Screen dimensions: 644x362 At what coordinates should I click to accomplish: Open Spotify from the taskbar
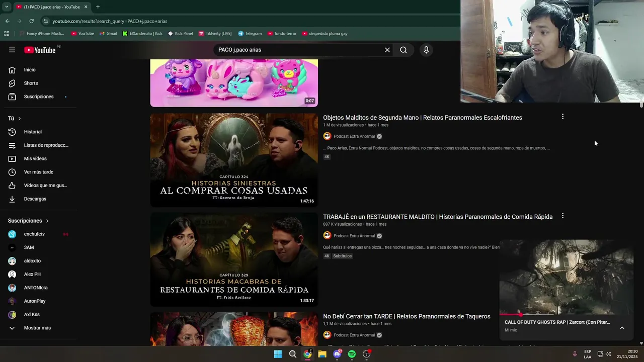[352, 354]
